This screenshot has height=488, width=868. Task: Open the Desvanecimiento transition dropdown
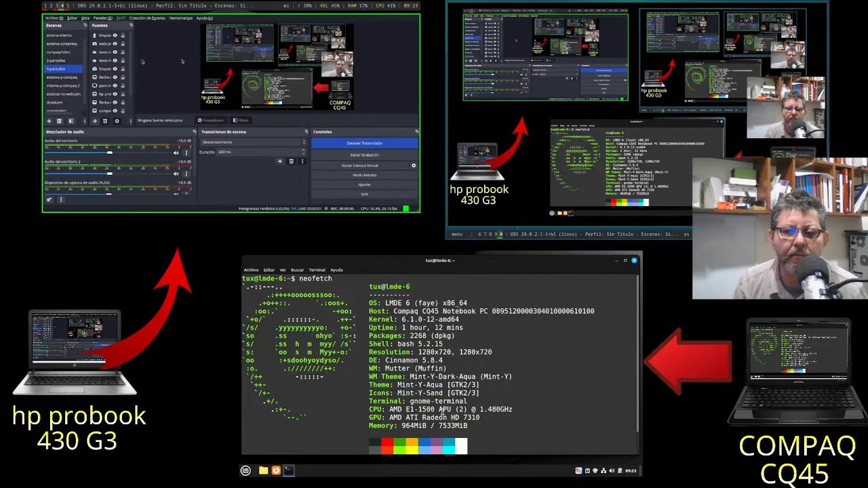point(253,142)
